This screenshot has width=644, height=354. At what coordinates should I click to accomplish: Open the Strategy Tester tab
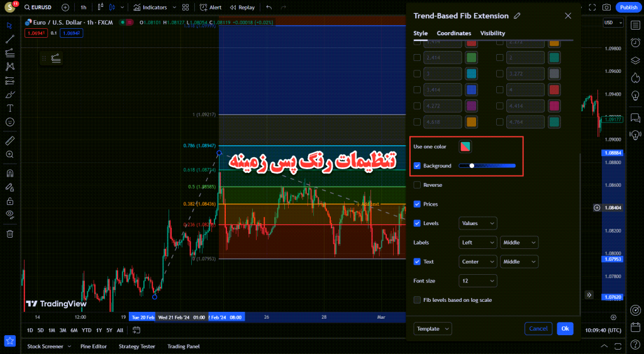point(136,346)
